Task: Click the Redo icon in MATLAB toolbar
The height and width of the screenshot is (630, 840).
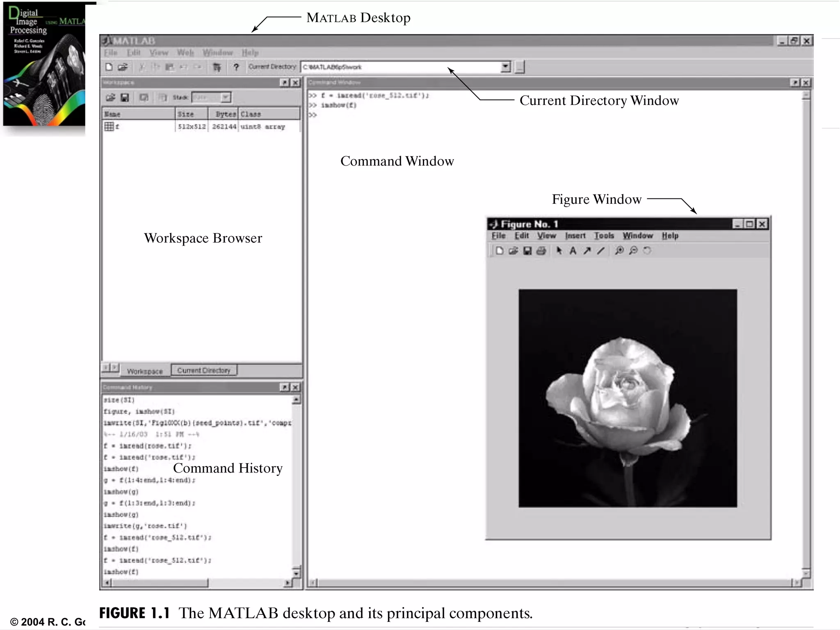Action: 197,67
